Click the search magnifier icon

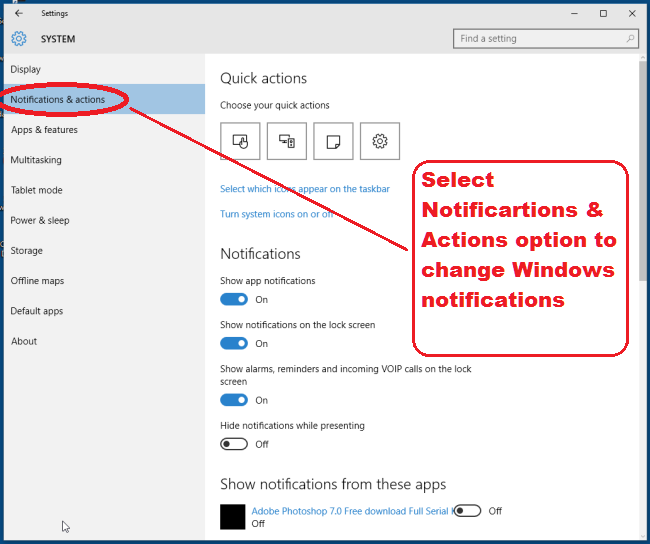click(630, 39)
